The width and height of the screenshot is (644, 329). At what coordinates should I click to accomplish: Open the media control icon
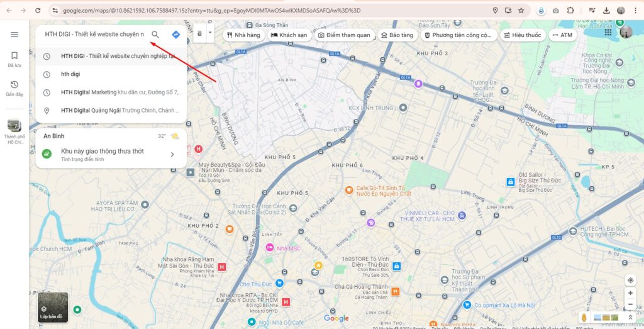click(x=592, y=10)
